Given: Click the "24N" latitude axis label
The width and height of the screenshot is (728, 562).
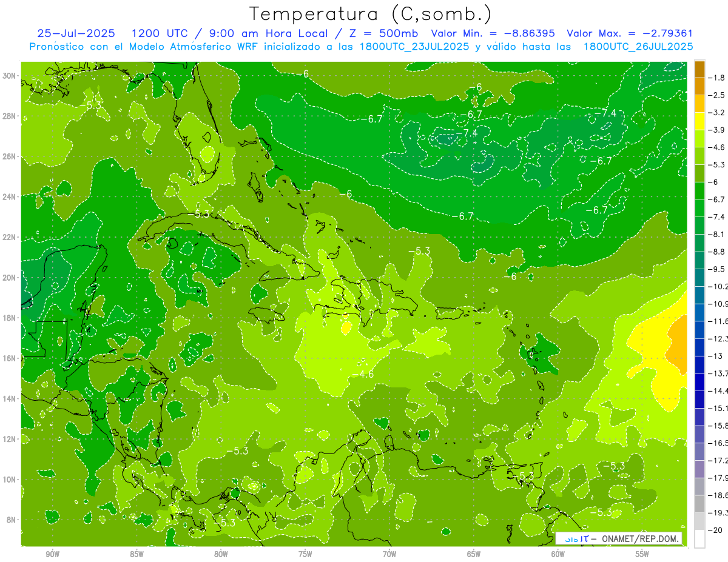Looking at the screenshot, I should 9,197.
